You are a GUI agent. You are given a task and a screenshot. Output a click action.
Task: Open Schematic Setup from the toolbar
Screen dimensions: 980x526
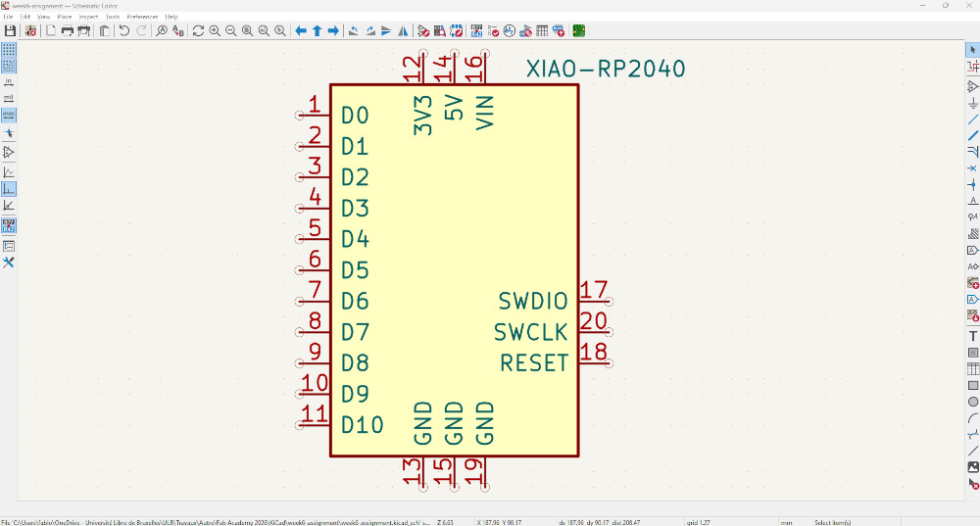[x=30, y=30]
